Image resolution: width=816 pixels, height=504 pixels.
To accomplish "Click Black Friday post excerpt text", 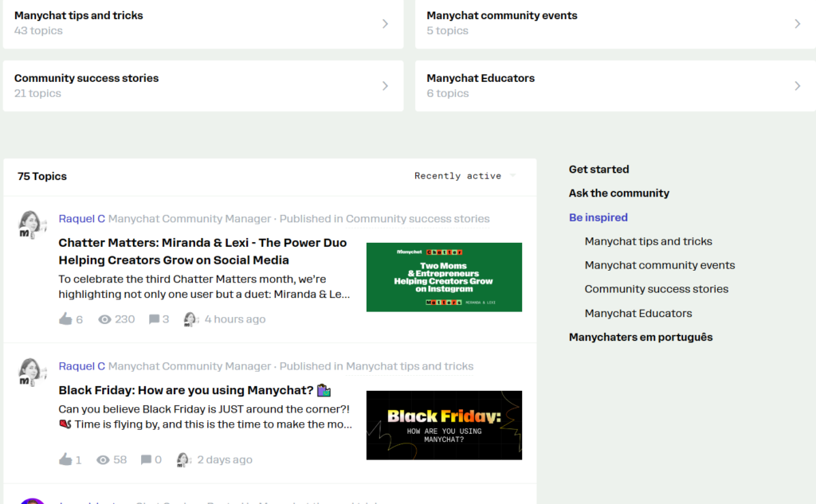I will coord(205,416).
